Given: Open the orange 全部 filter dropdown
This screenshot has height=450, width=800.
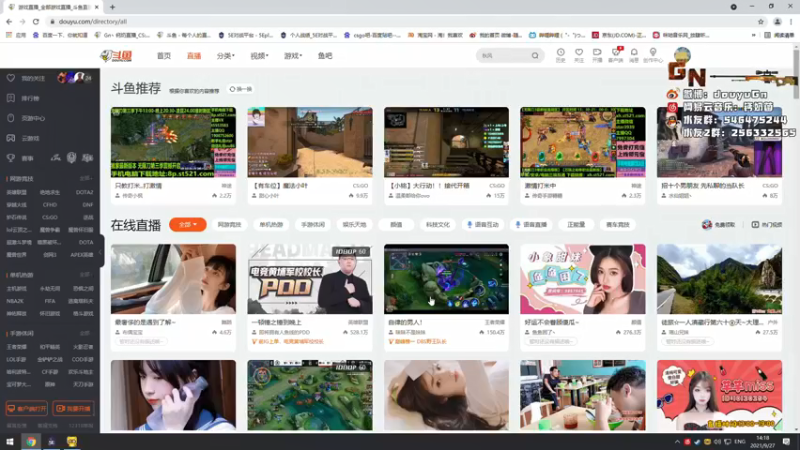Looking at the screenshot, I should 188,224.
